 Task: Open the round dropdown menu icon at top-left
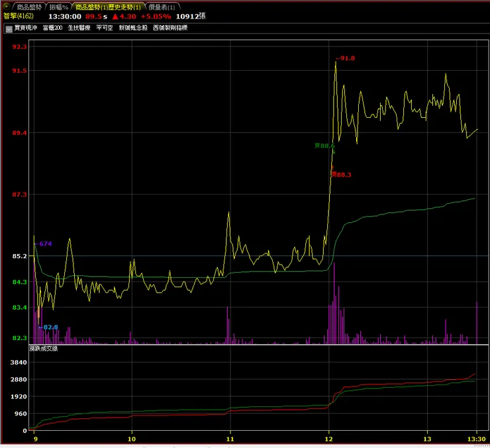pos(6,6)
